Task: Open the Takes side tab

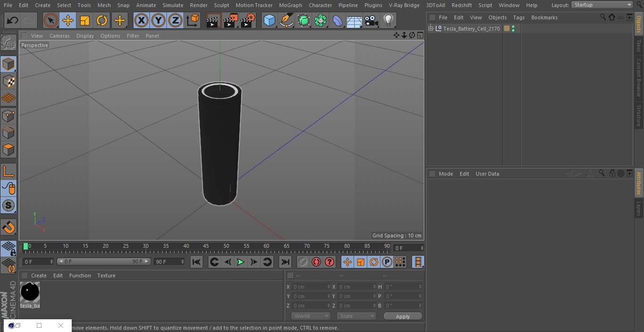Action: point(639,46)
